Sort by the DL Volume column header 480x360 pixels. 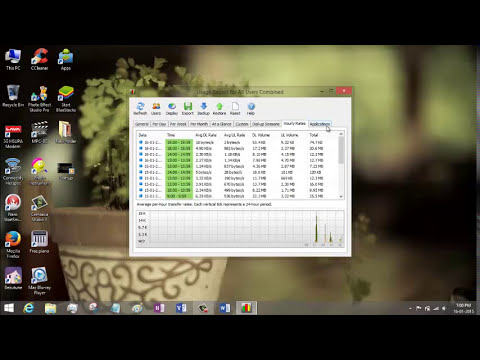click(261, 135)
